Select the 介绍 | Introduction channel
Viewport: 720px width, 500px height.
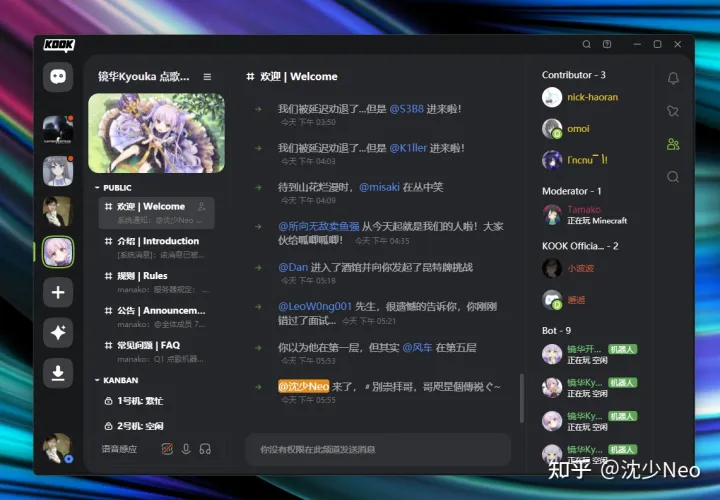tap(156, 241)
